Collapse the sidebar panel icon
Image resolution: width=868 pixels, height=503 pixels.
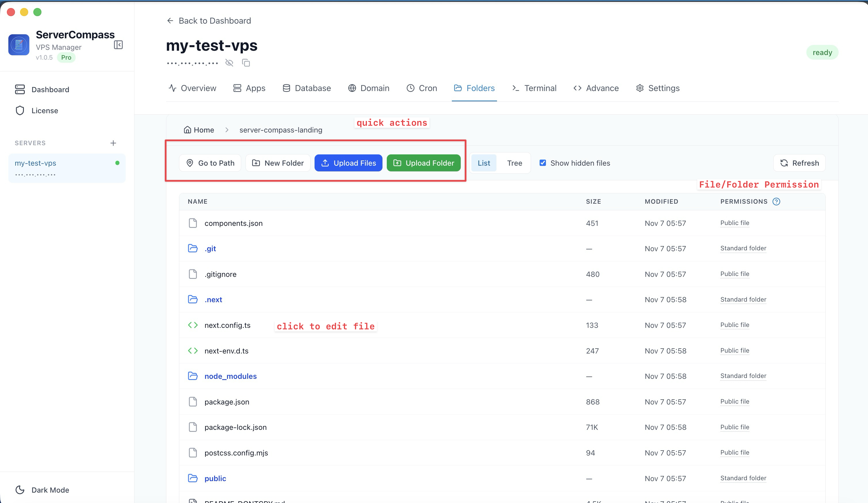(x=118, y=45)
